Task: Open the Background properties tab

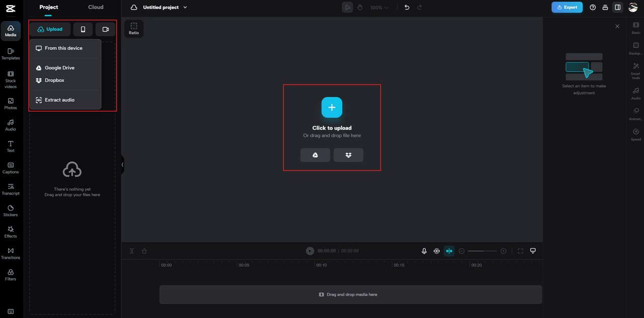Action: 636,48
